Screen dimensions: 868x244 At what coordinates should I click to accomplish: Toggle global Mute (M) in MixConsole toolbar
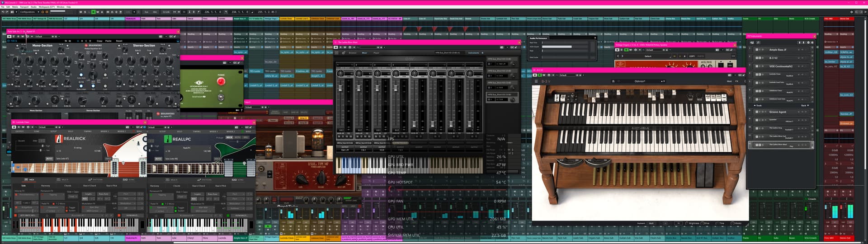pyautogui.click(x=80, y=12)
